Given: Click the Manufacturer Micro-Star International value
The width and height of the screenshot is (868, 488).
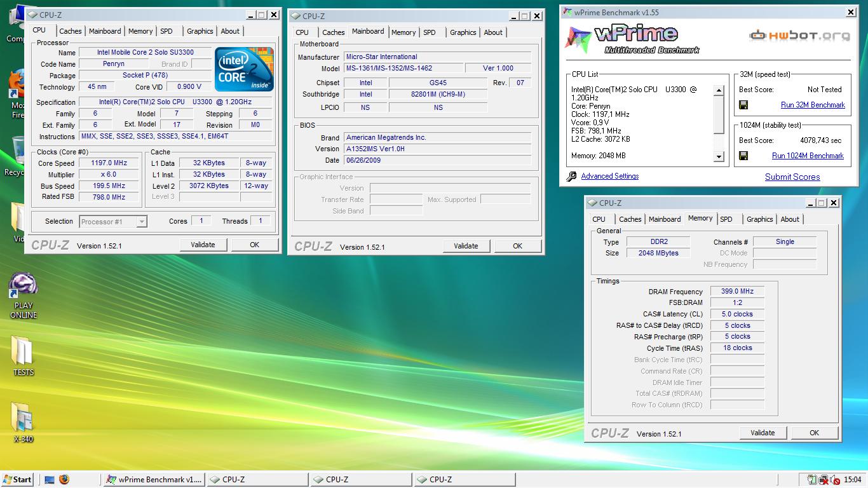Looking at the screenshot, I should coord(437,57).
